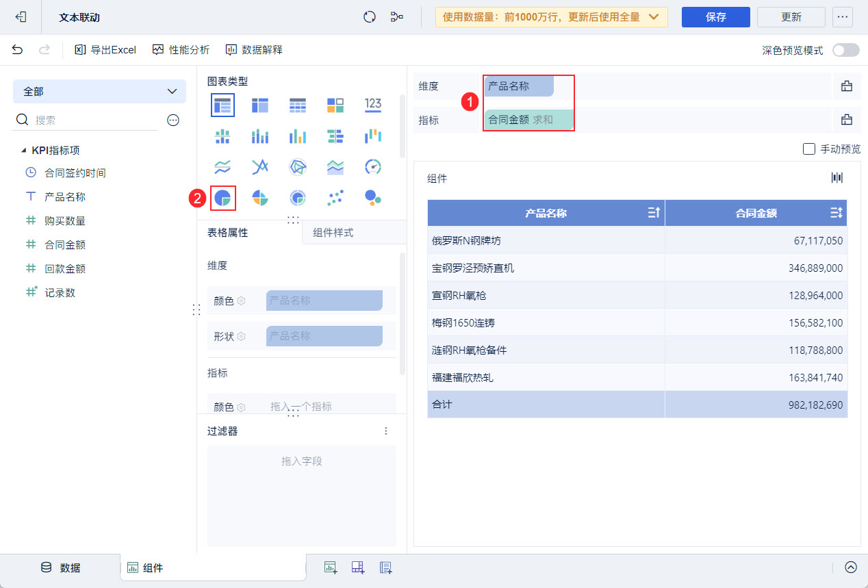
Task: Select the 合同签约时间 field
Action: point(75,173)
